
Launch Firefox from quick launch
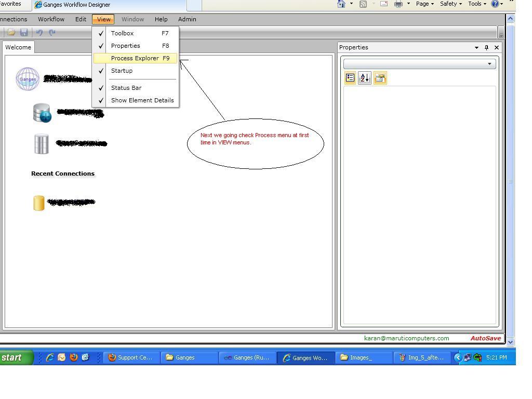click(73, 357)
